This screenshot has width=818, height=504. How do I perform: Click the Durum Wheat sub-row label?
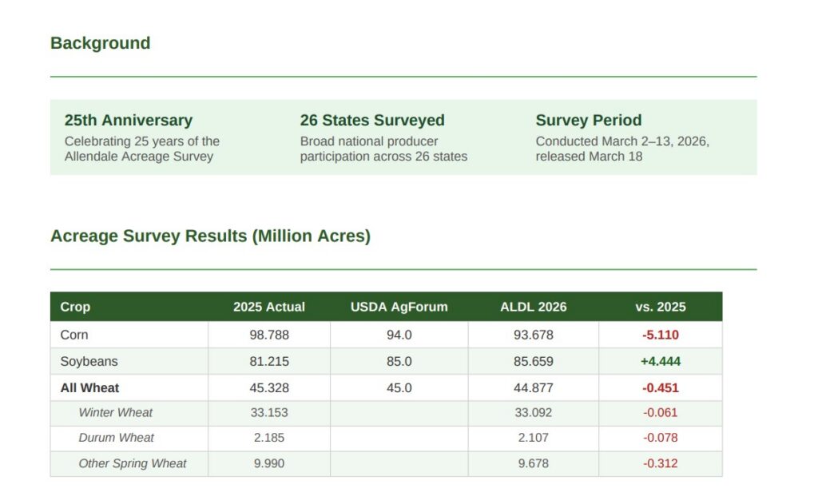pos(116,438)
